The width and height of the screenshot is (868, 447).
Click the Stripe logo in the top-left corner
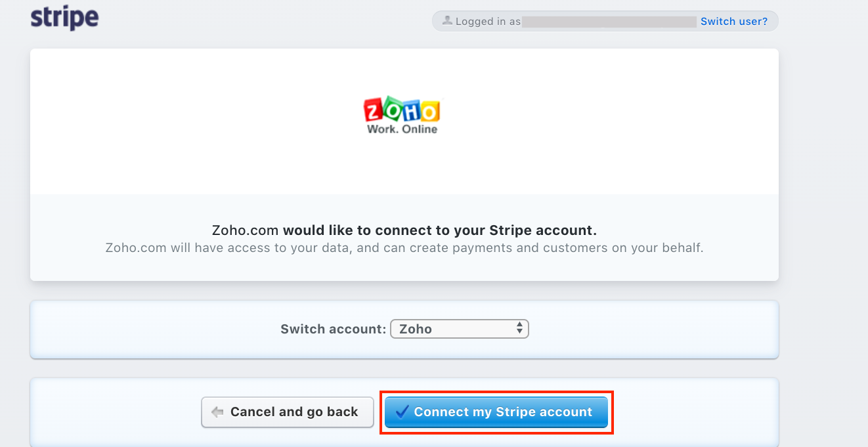tap(64, 19)
